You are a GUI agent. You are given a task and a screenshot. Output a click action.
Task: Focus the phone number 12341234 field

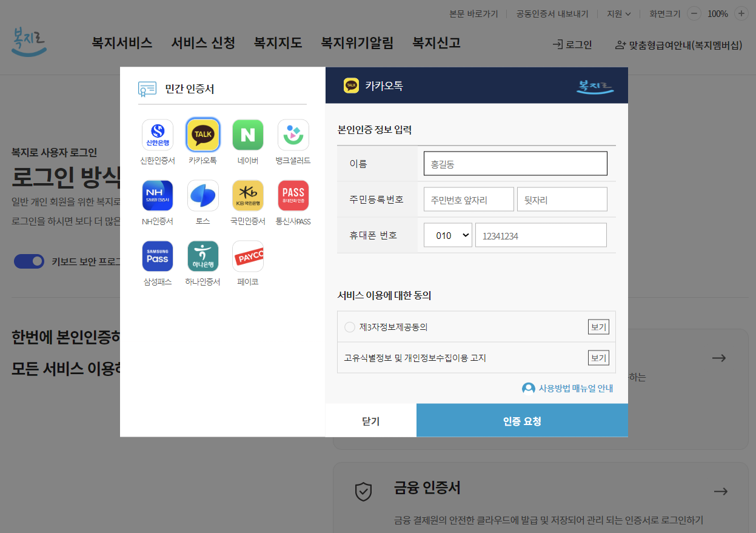tap(541, 235)
